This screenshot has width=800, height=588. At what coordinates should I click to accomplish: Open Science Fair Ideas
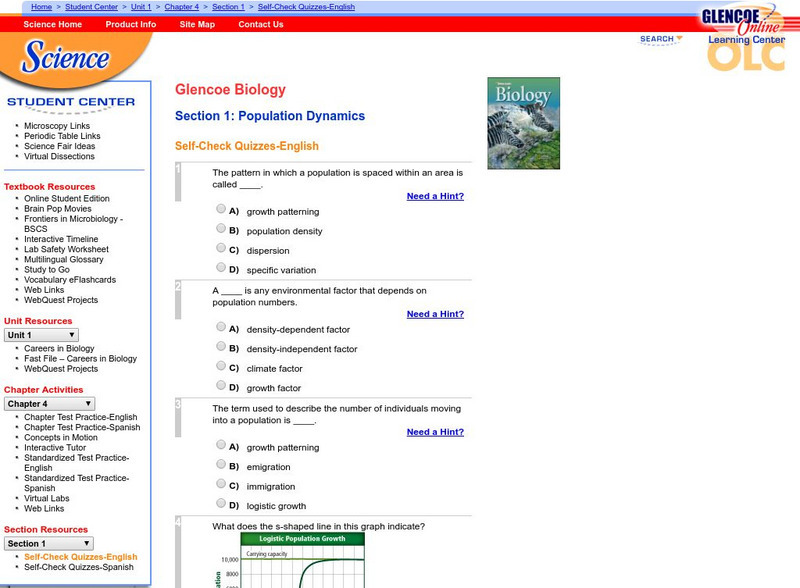(60, 146)
